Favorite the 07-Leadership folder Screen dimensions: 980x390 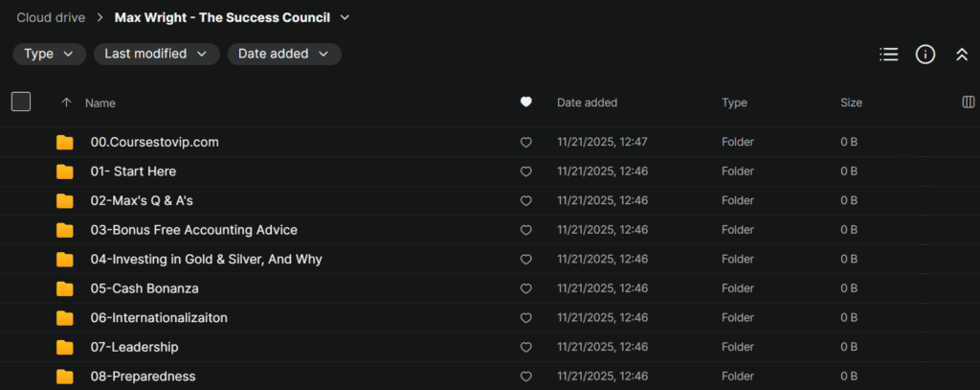click(x=525, y=347)
